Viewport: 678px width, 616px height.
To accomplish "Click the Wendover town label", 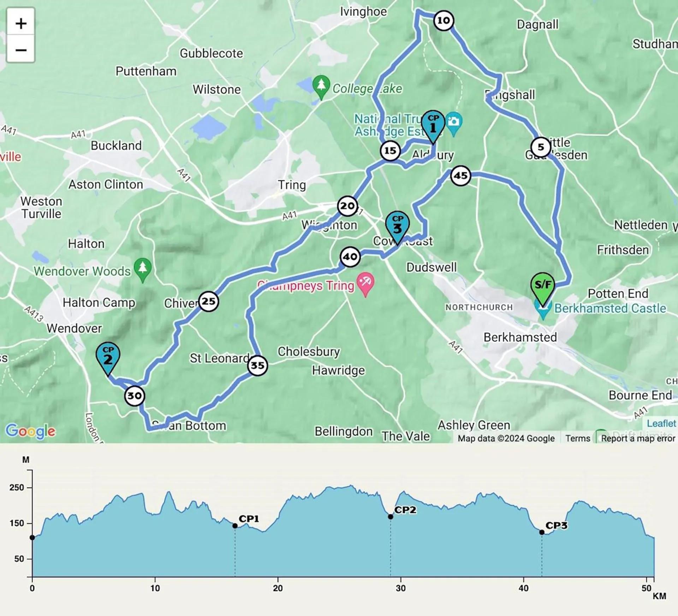I will click(x=74, y=328).
